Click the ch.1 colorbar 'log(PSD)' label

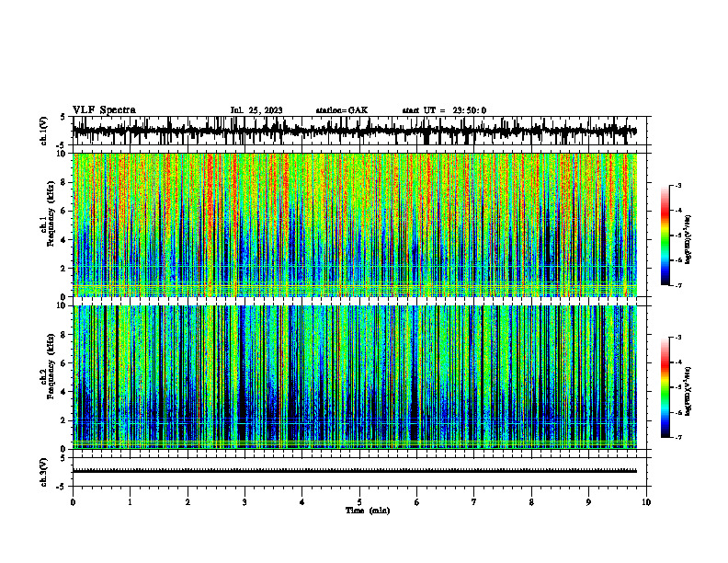688,240
